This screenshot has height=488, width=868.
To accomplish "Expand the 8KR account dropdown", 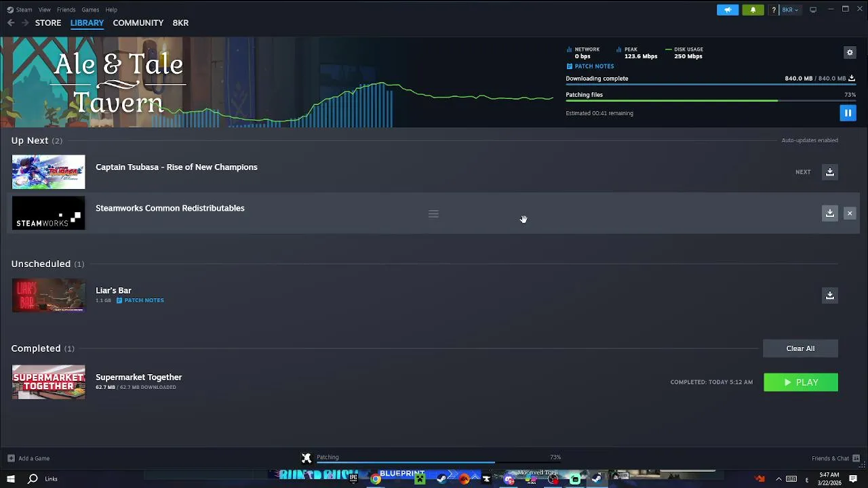I will click(791, 9).
